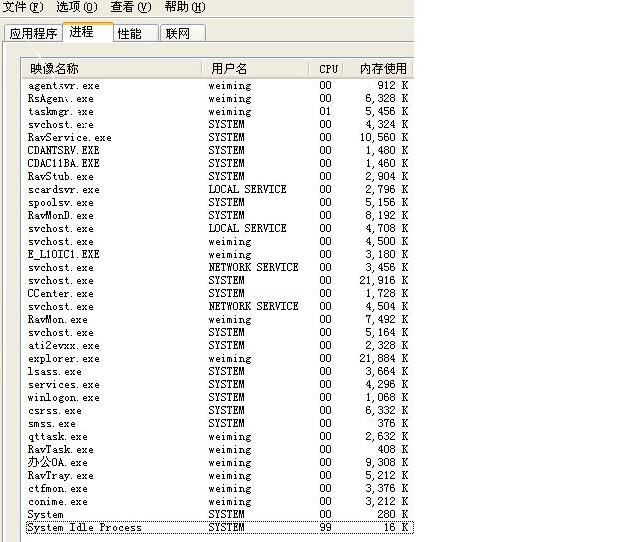This screenshot has width=640, height=542.
Task: Select the smss.exe process
Action: point(218,424)
